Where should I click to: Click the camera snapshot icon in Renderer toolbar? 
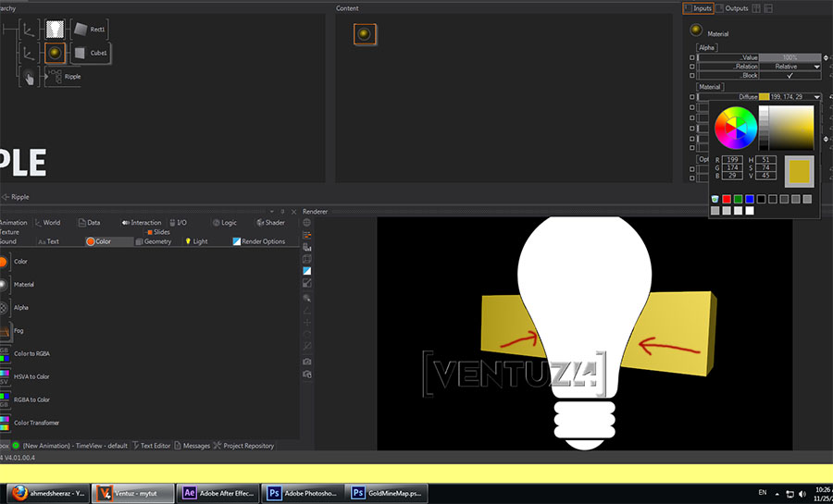coord(306,361)
